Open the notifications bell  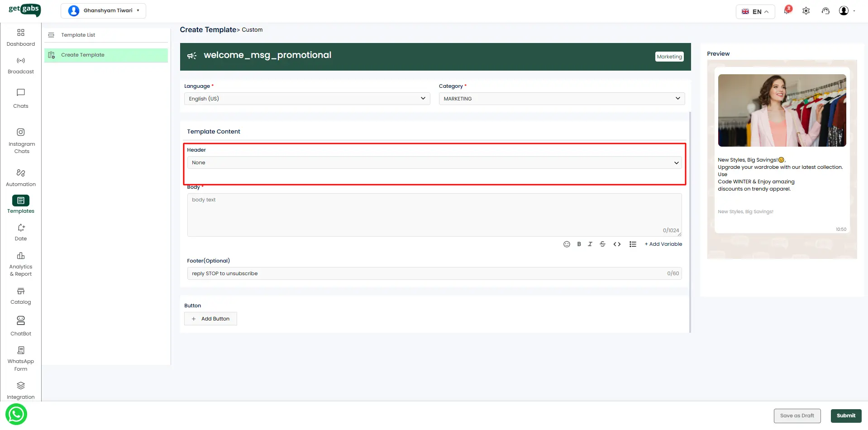787,11
